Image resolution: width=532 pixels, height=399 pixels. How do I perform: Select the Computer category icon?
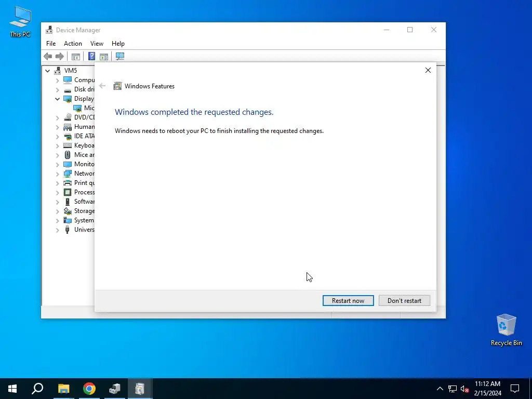[68, 79]
